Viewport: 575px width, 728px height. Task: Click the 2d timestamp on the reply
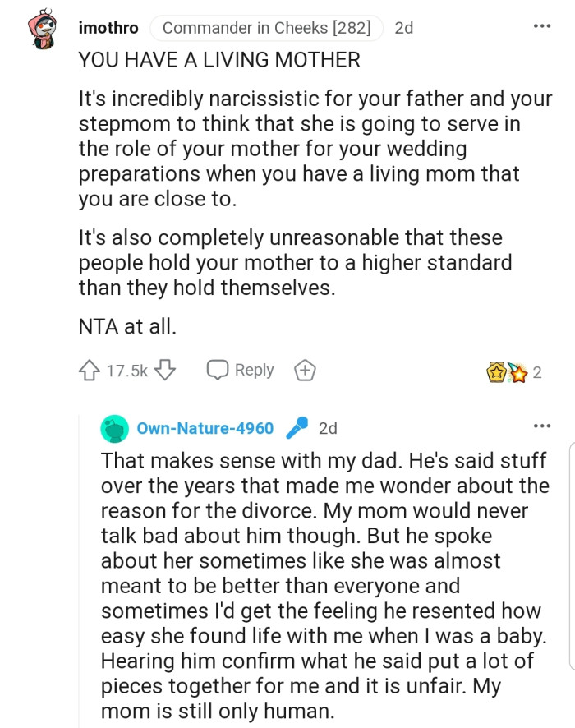point(328,428)
